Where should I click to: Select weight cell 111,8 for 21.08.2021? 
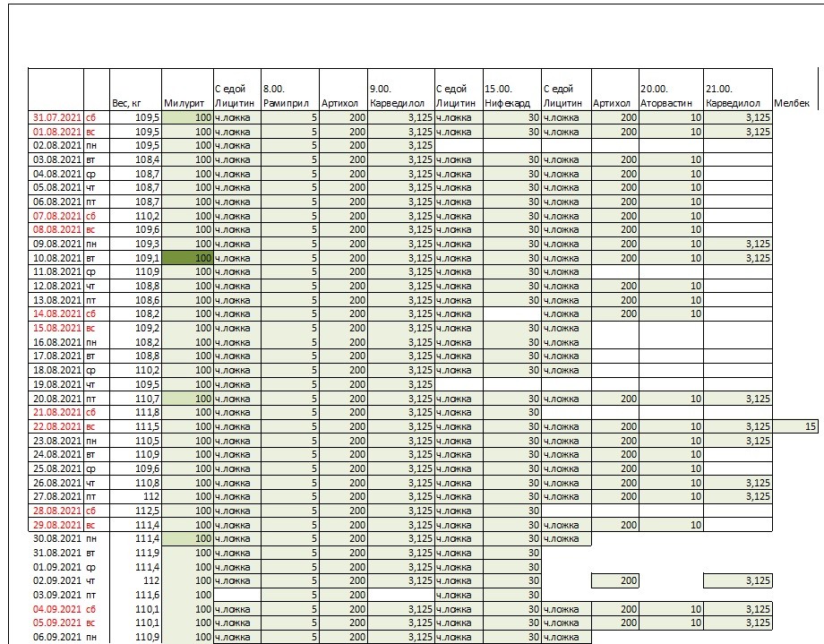[x=135, y=412]
